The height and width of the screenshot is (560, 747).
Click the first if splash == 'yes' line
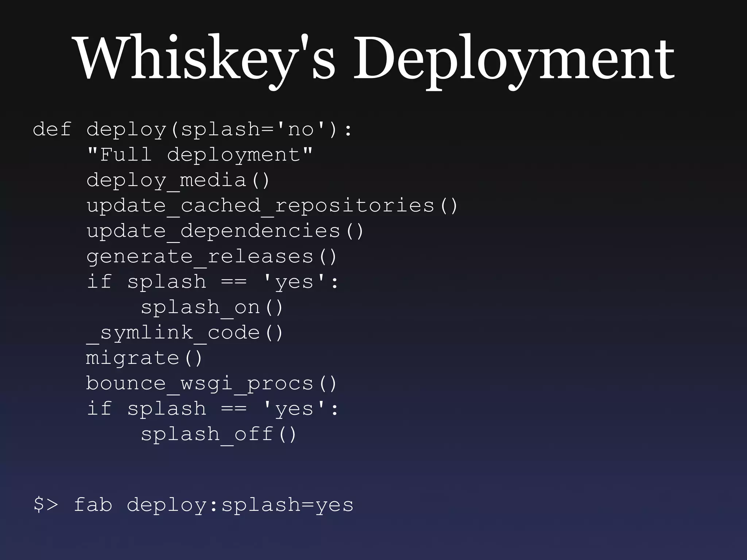coord(213,282)
